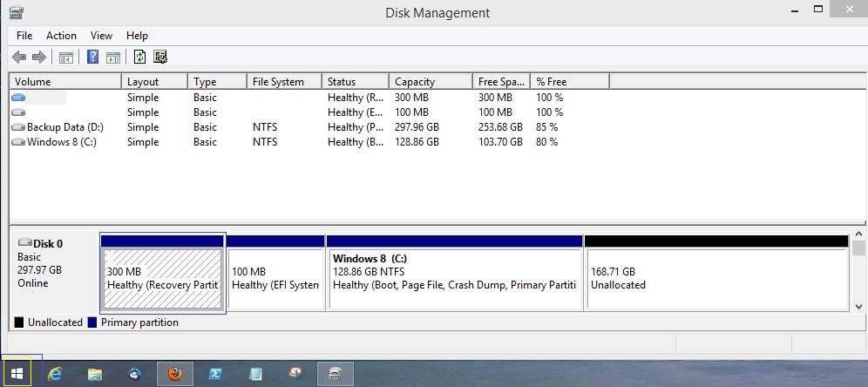This screenshot has height=387, width=868.
Task: Sort by the Free Space column header
Action: pyautogui.click(x=501, y=81)
